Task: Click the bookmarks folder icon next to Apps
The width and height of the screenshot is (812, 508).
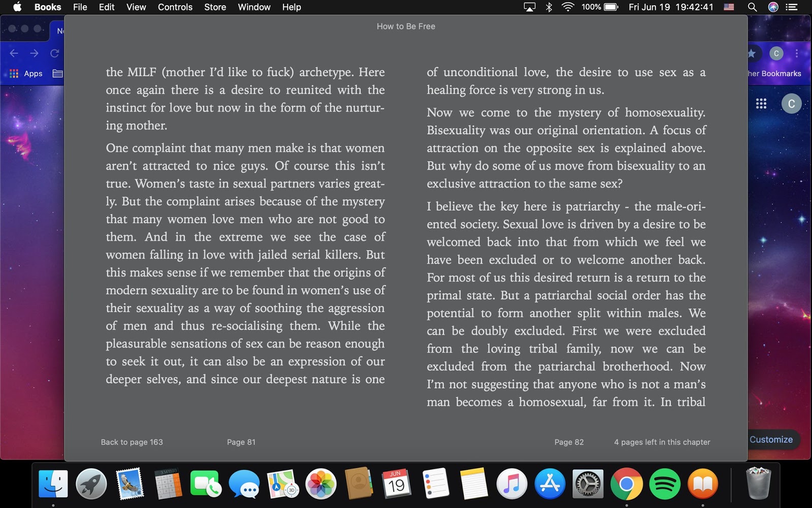Action: coord(57,74)
